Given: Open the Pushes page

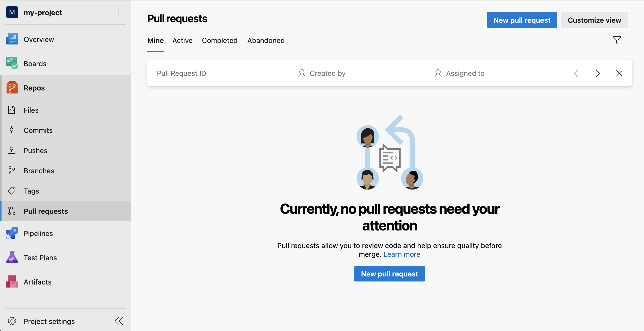Looking at the screenshot, I should click(35, 151).
